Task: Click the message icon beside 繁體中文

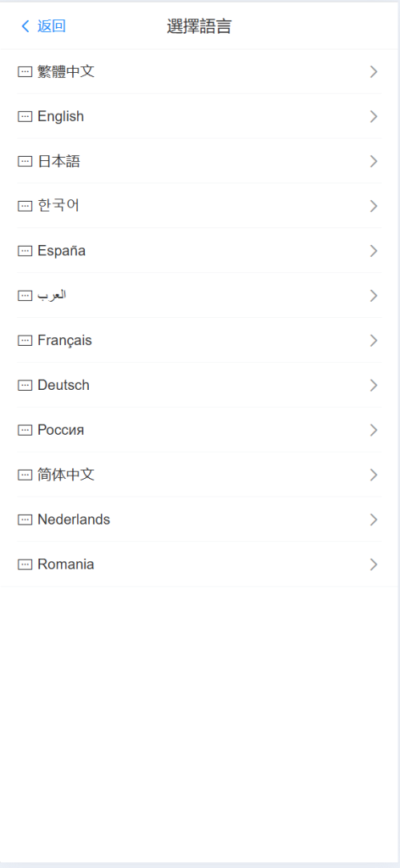Action: tap(25, 71)
